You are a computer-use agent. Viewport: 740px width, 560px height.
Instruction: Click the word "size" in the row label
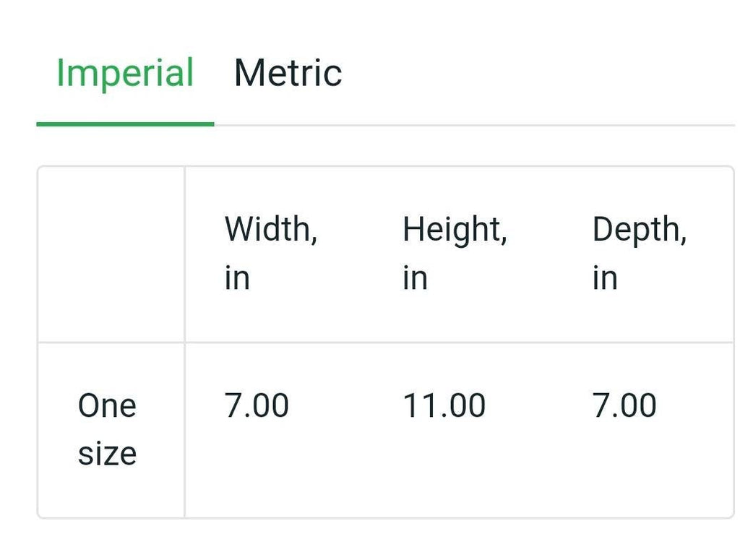click(107, 454)
